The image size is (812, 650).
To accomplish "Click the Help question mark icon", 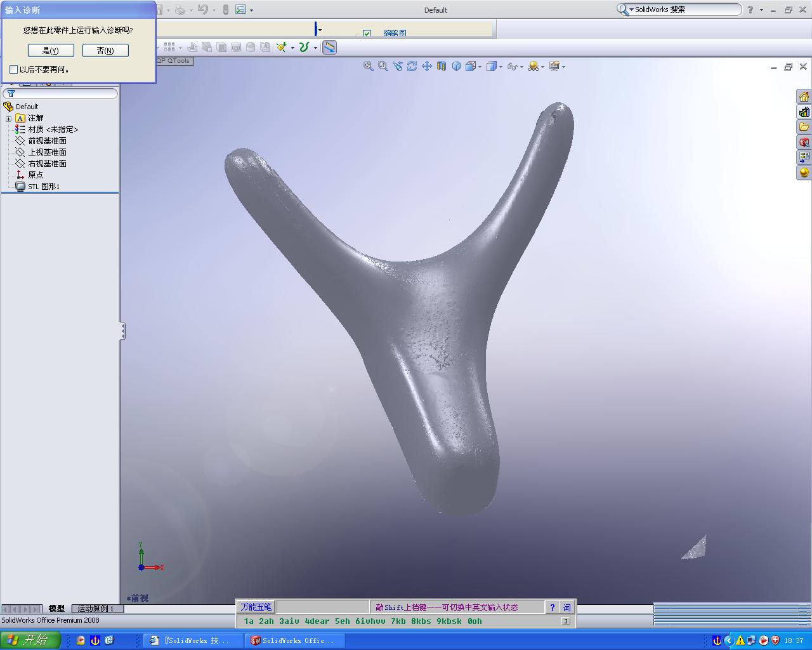I will point(750,10).
